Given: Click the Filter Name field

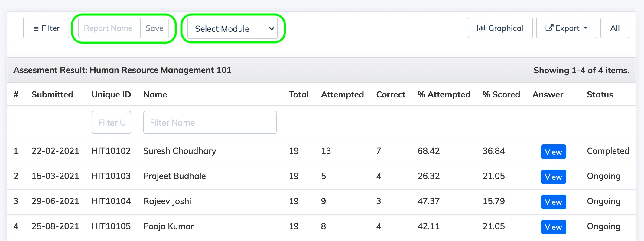Looking at the screenshot, I should pyautogui.click(x=210, y=122).
